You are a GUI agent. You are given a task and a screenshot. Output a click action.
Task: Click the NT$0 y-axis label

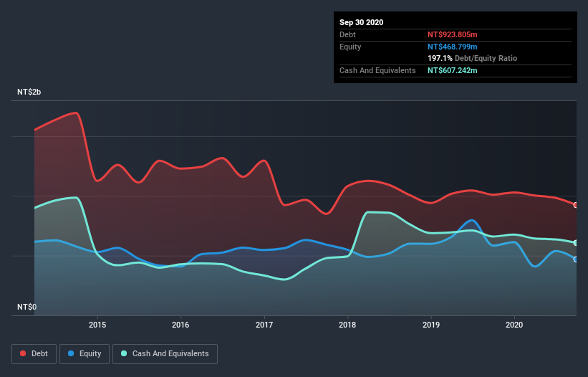coord(26,307)
